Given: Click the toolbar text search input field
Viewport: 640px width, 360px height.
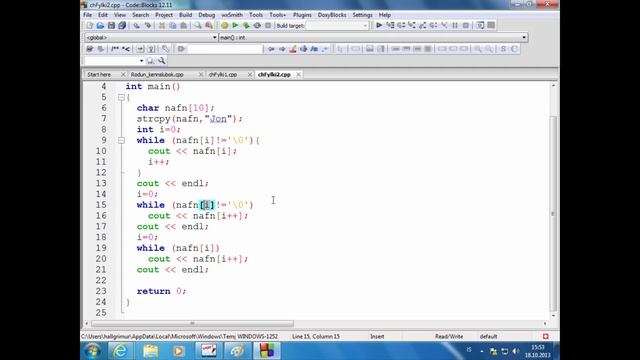Looking at the screenshot, I should coord(224,49).
